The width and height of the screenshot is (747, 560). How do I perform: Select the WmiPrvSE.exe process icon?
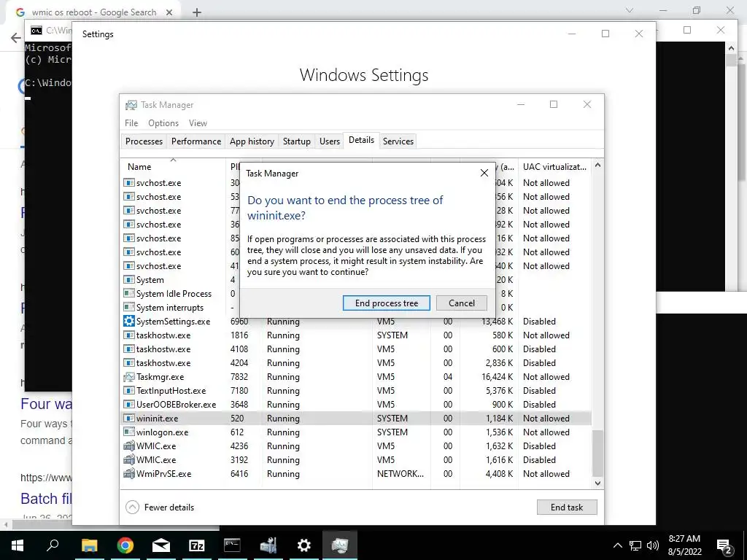[128, 474]
